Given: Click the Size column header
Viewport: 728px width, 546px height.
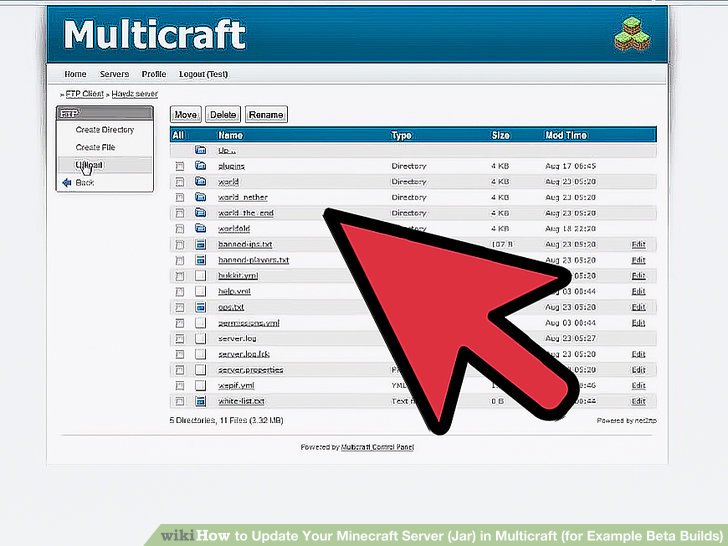Looking at the screenshot, I should point(500,135).
